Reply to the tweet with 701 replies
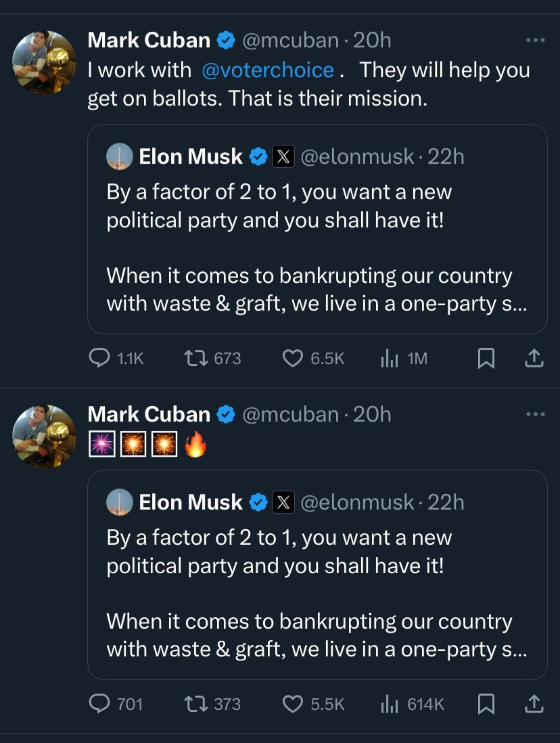The height and width of the screenshot is (743, 560). (x=101, y=704)
